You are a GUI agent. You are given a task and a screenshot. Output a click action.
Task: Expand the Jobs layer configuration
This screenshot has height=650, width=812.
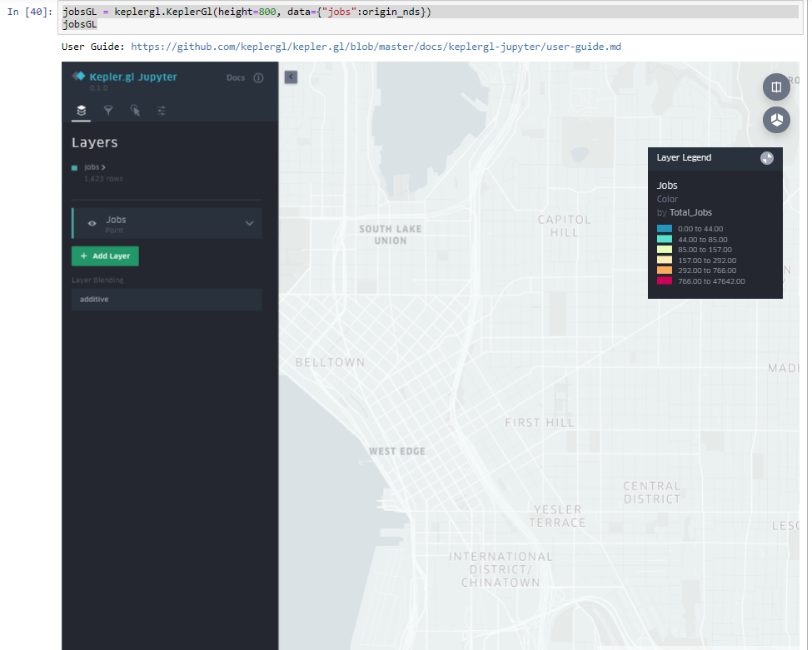[x=249, y=223]
